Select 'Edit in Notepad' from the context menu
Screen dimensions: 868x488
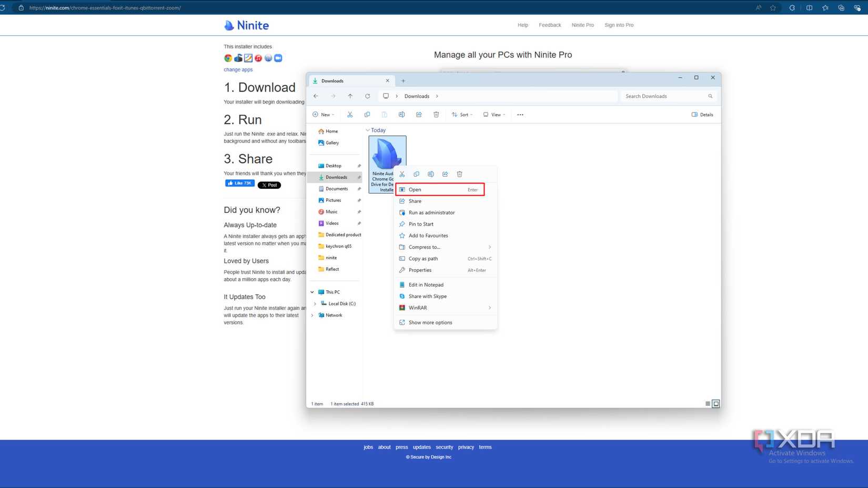[x=426, y=284]
